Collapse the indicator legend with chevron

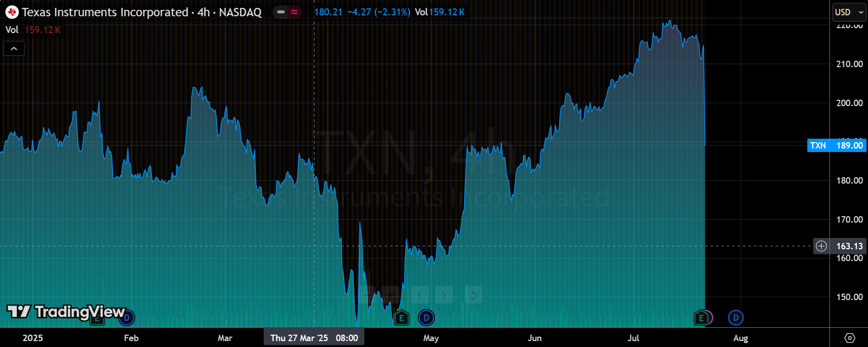(14, 48)
